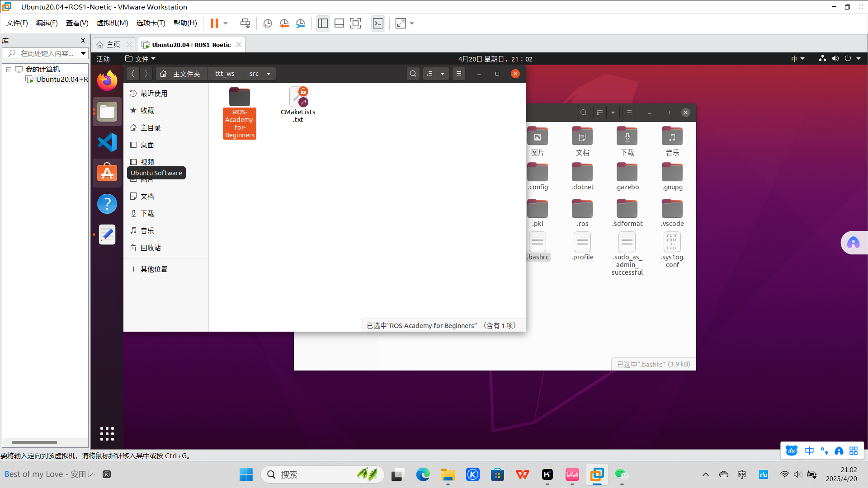Click VMware full screen mode icon
868x488 pixels.
356,23
